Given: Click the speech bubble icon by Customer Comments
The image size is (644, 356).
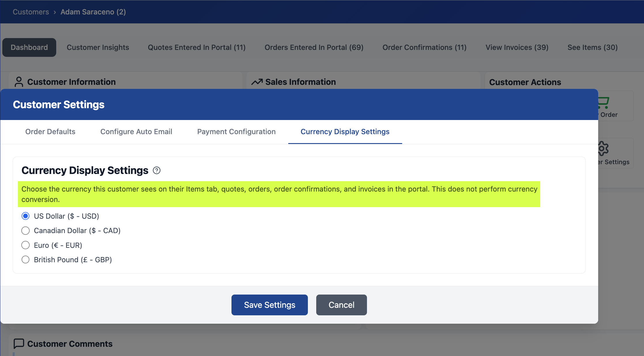Looking at the screenshot, I should [x=19, y=344].
